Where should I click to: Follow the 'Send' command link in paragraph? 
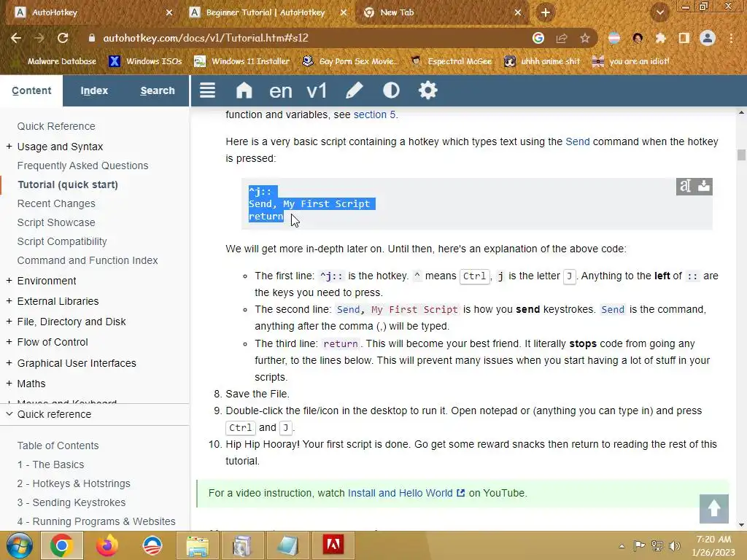tap(578, 142)
